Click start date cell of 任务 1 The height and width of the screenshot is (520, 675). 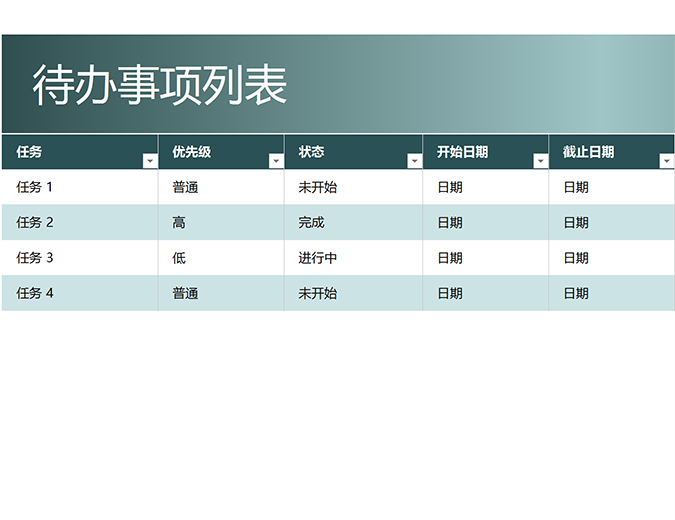[x=486, y=187]
